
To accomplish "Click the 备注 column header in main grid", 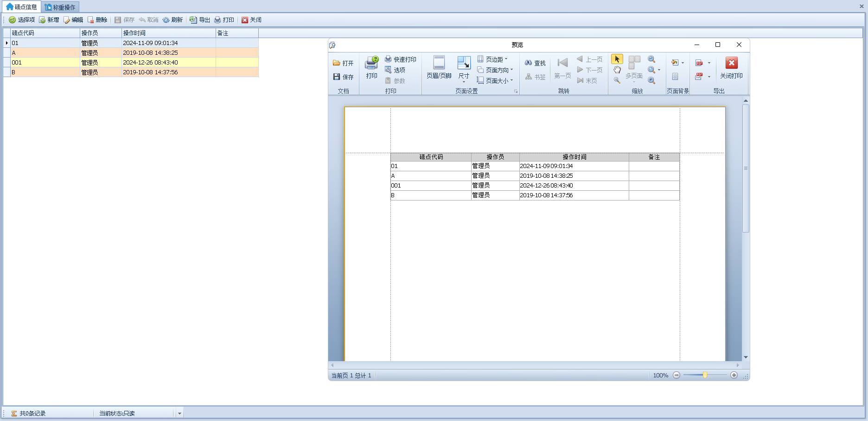I will click(x=237, y=33).
